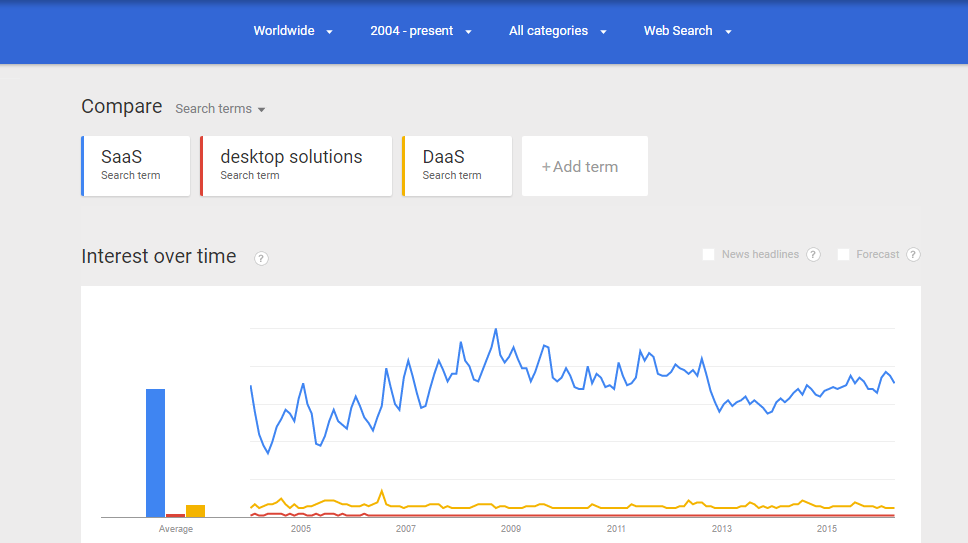Open help icon next to Forecast
The image size is (968, 543).
pos(913,254)
